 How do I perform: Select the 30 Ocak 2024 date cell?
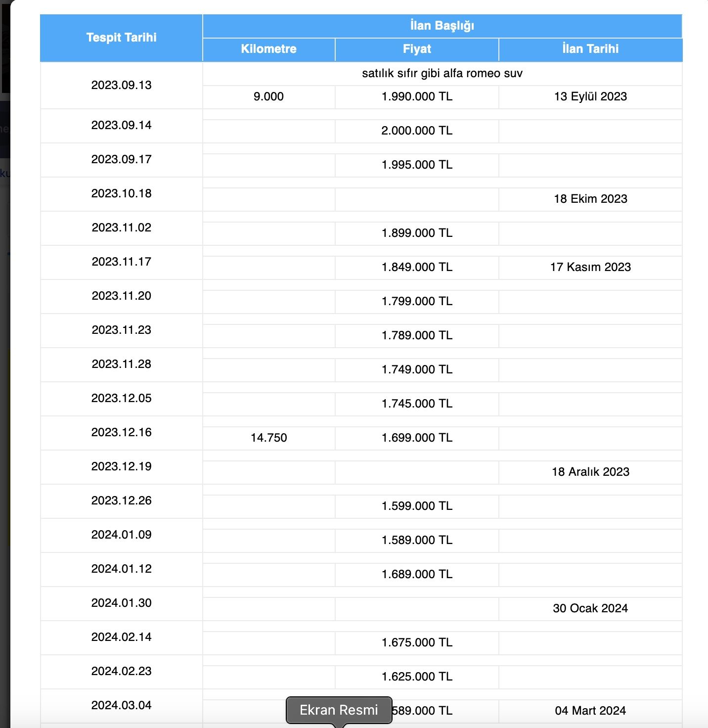pos(590,609)
